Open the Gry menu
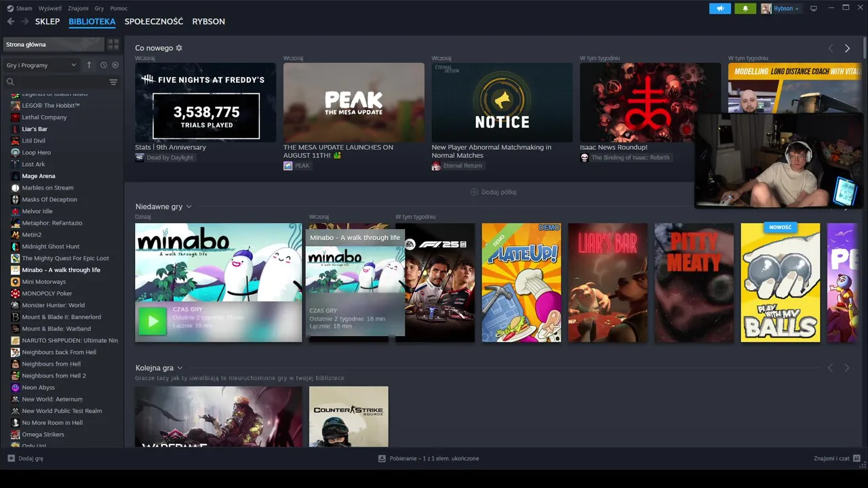This screenshot has height=488, width=868. point(100,8)
